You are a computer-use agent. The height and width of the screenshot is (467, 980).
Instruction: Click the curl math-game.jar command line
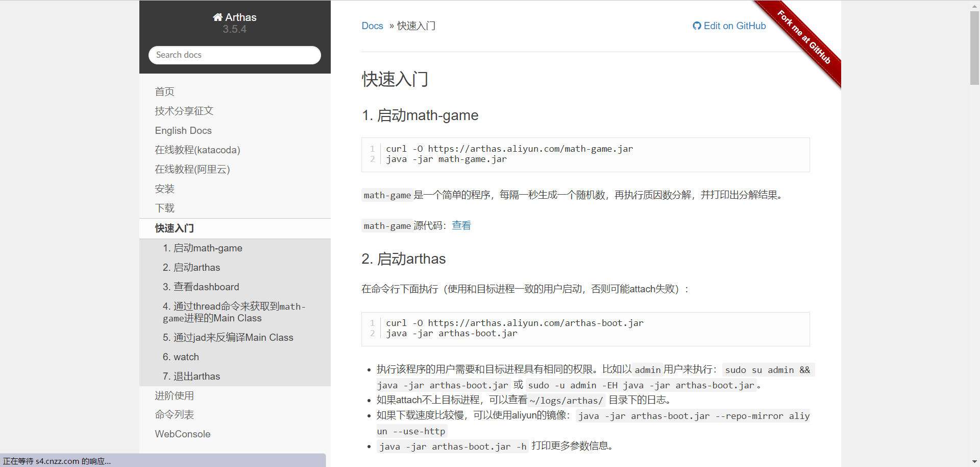coord(509,149)
